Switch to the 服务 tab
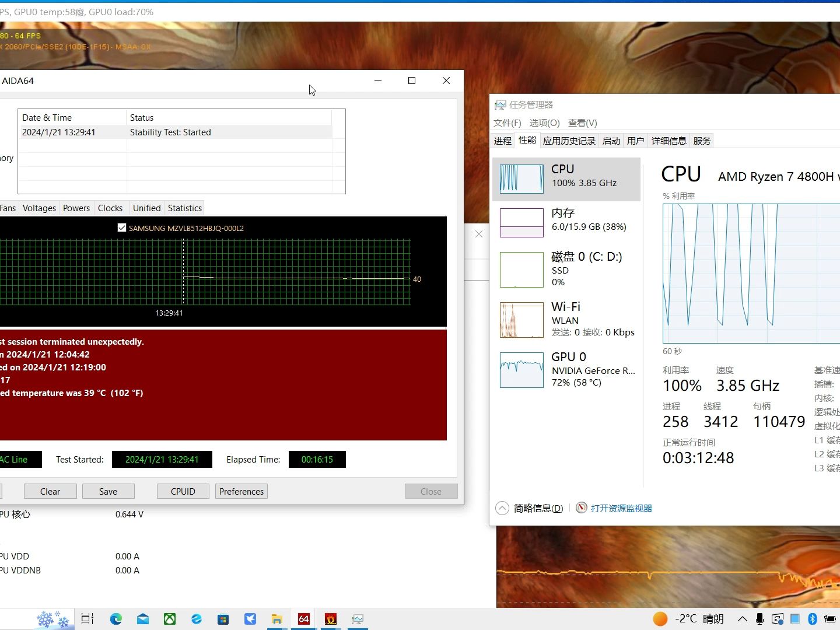 tap(702, 141)
